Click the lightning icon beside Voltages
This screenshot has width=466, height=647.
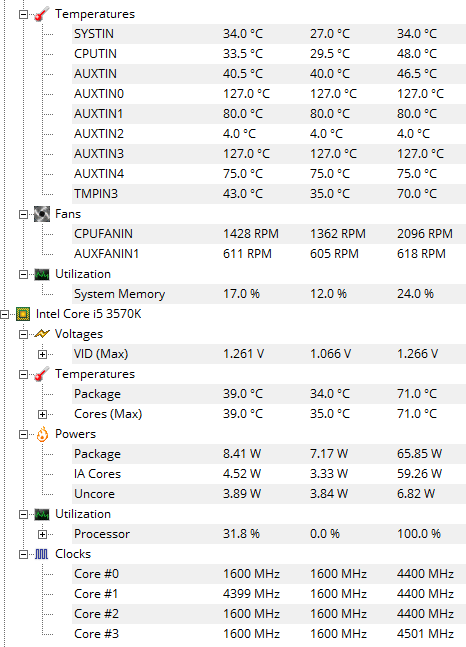(42, 334)
